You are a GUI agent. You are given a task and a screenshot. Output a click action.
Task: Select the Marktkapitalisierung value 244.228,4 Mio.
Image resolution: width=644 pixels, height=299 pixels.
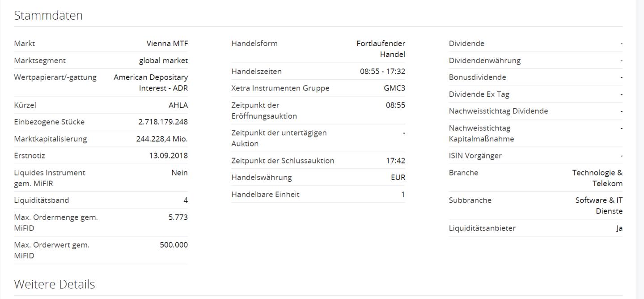(x=162, y=139)
